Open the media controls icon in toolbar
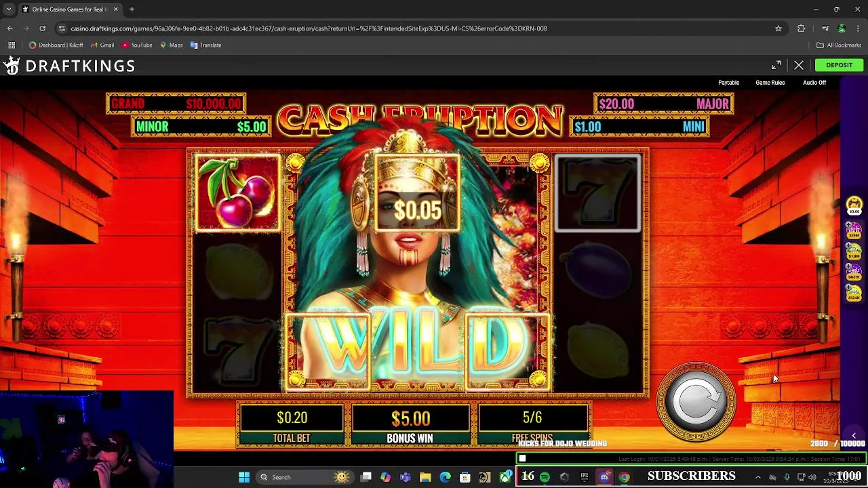 pyautogui.click(x=825, y=28)
